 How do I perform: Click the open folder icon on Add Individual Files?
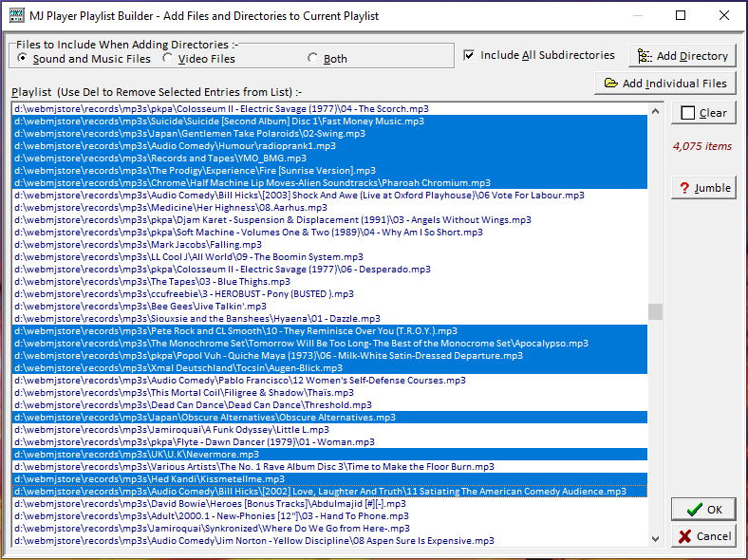[x=611, y=83]
